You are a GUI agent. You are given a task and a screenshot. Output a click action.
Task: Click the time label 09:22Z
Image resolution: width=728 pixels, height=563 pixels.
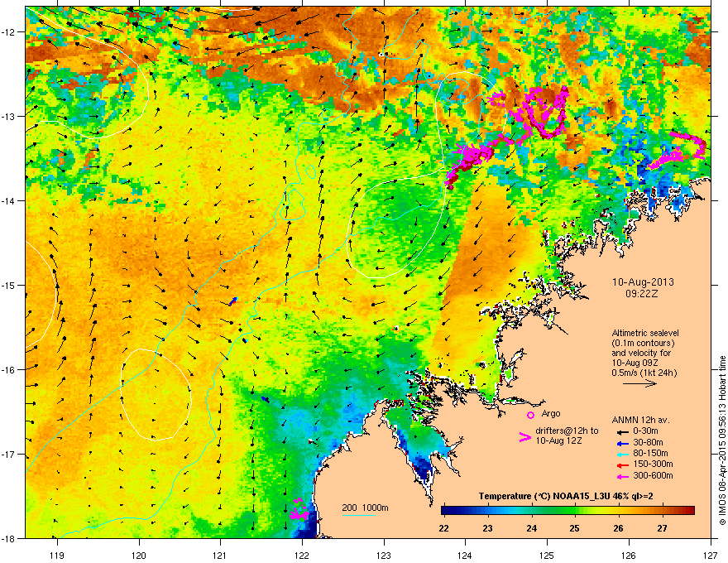[642, 294]
